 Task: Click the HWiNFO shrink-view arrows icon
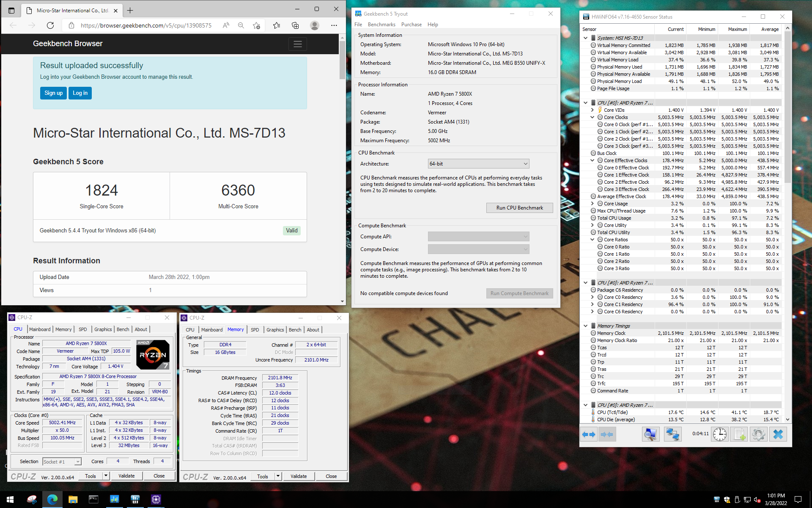(x=607, y=434)
